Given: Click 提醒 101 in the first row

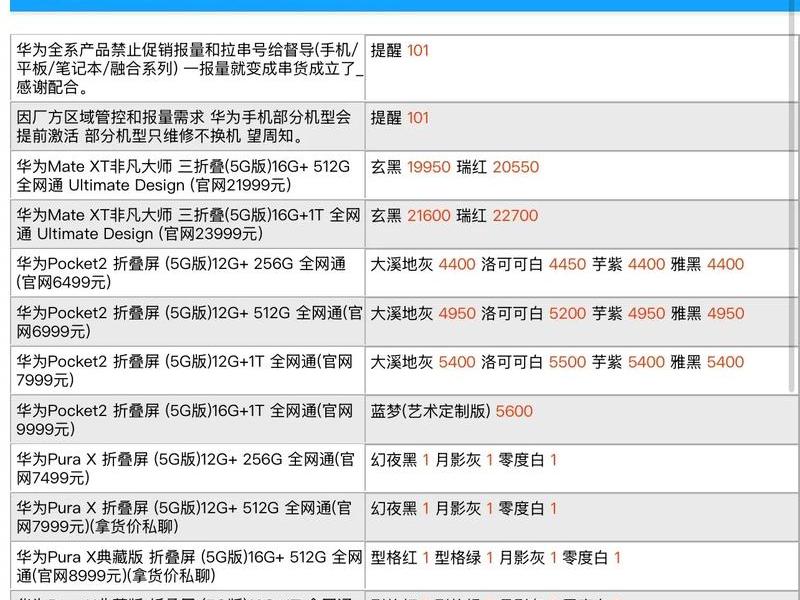Looking at the screenshot, I should click(x=399, y=51).
